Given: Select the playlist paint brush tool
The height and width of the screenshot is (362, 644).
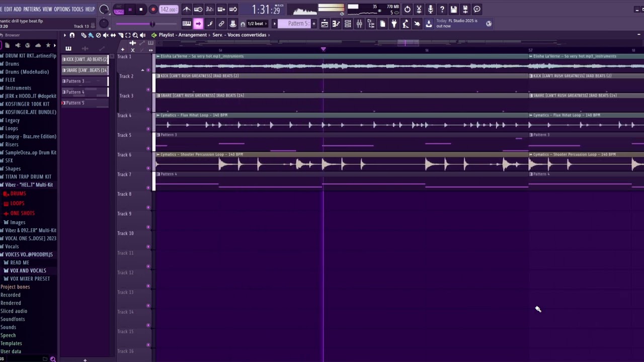Looking at the screenshot, I should pos(91,35).
